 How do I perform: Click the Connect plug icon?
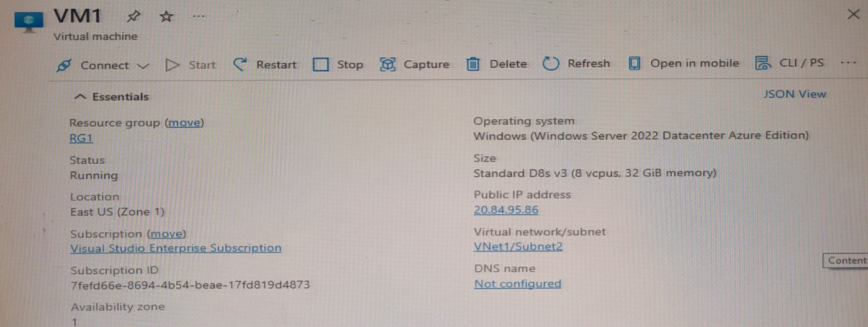pyautogui.click(x=64, y=65)
